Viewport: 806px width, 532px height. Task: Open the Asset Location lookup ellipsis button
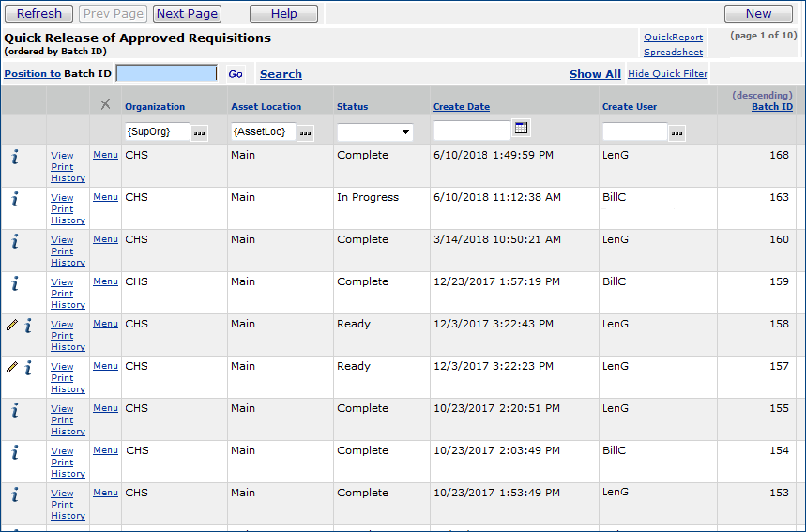pos(305,133)
